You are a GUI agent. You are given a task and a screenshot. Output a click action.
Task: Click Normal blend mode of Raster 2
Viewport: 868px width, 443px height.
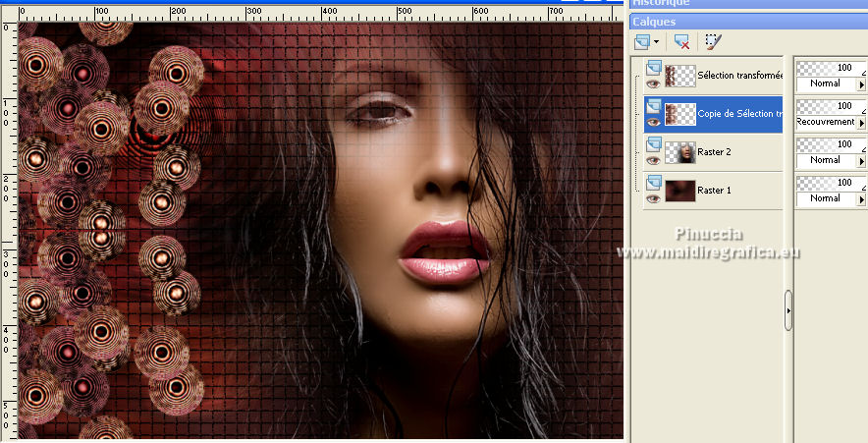[826, 160]
